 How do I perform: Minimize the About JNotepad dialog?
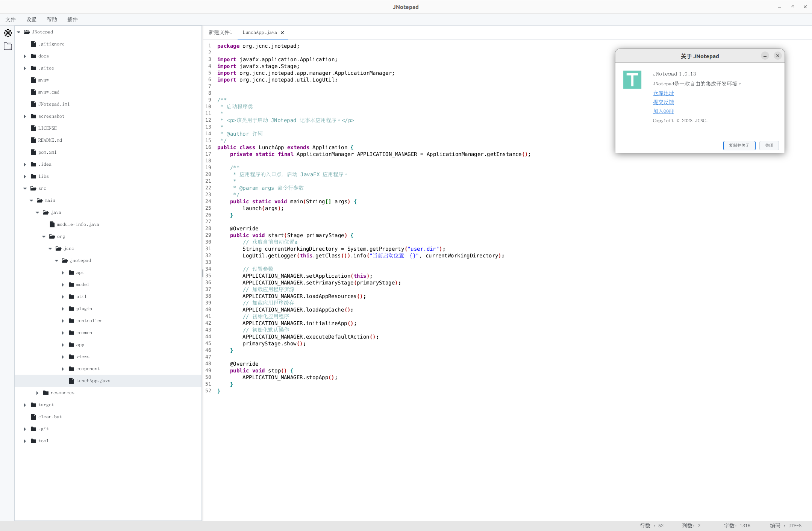765,56
